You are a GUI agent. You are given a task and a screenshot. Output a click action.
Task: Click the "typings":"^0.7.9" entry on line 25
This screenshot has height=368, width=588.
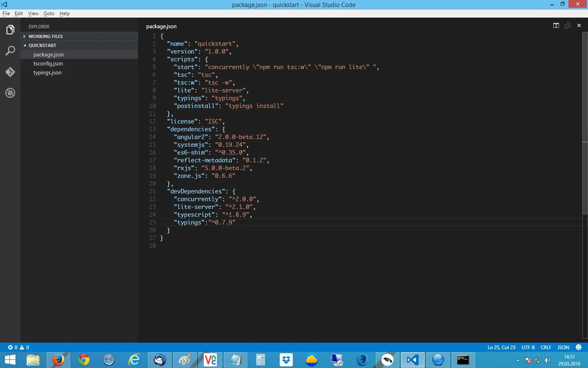pyautogui.click(x=205, y=222)
